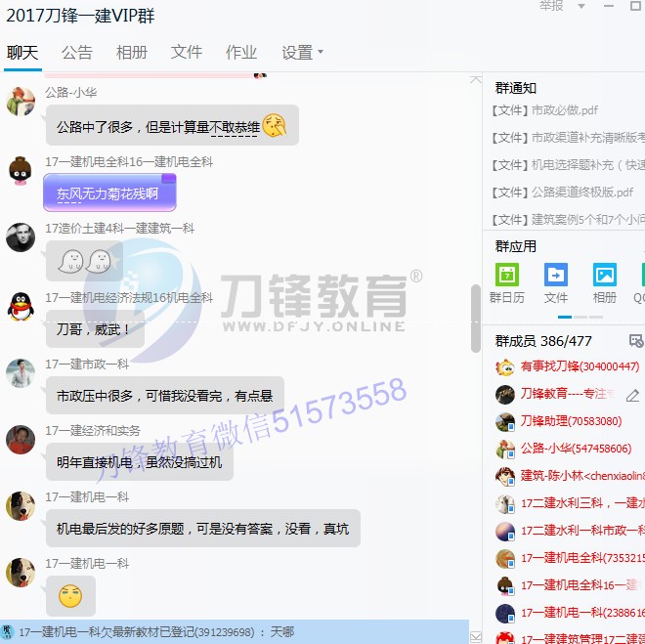Click the message 公路中了很多，但是计算量不敢恭维

[x=172, y=125]
